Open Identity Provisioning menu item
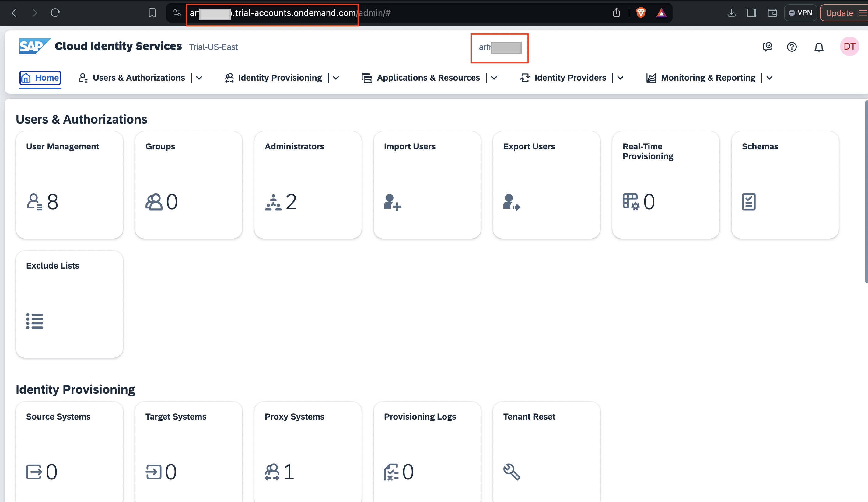868x502 pixels. click(273, 78)
